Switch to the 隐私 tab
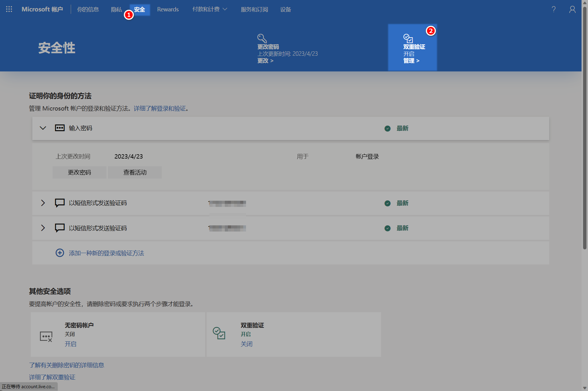This screenshot has height=391, width=588. (x=116, y=10)
